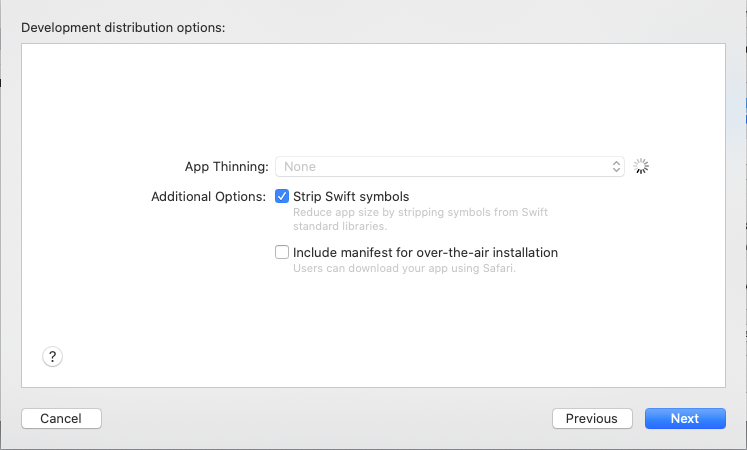This screenshot has width=747, height=450.
Task: Click the "App Thinning:" field label
Action: [x=226, y=167]
